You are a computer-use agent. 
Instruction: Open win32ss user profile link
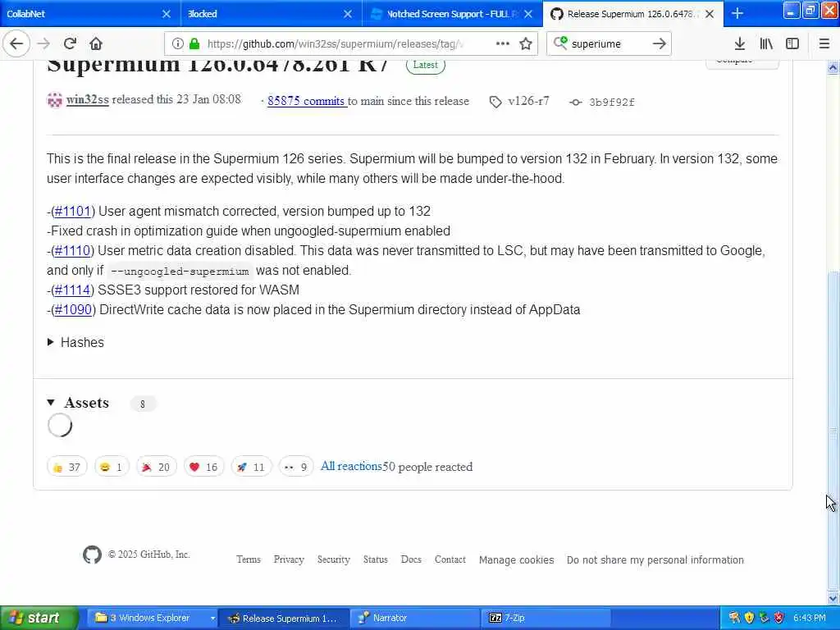87,99
